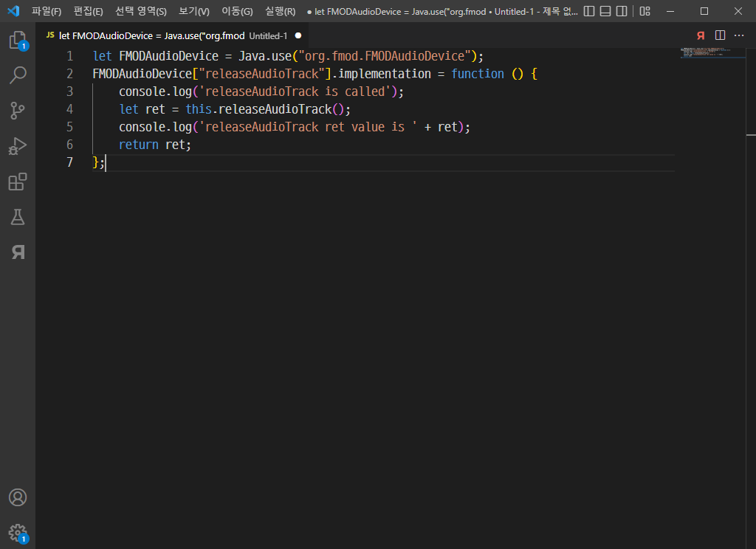756x549 pixels.
Task: Open the editor More Actions ellipsis menu
Action: click(x=739, y=35)
